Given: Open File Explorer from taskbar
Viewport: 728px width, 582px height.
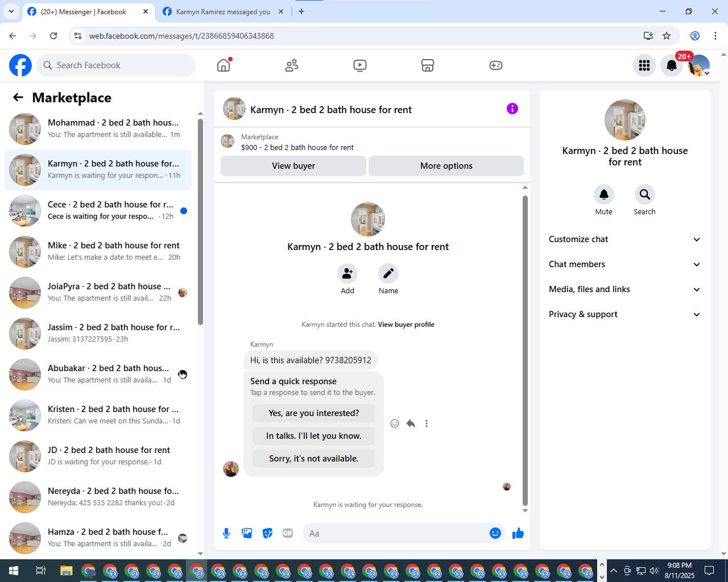Looking at the screenshot, I should pos(67,571).
